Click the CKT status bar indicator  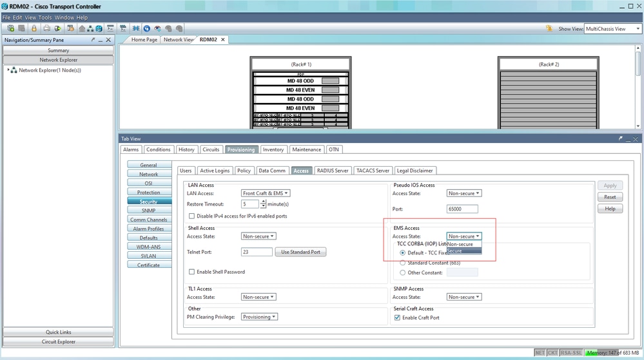(553, 353)
